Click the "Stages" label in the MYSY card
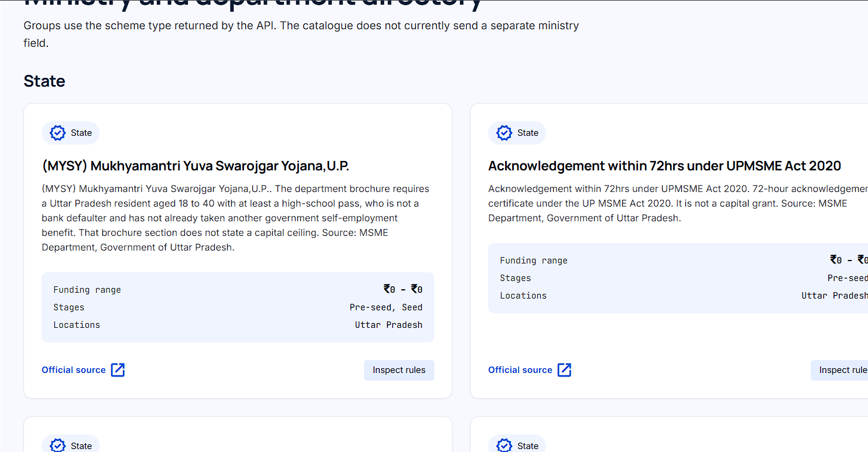Screen dimensions: 868x452 pos(69,307)
